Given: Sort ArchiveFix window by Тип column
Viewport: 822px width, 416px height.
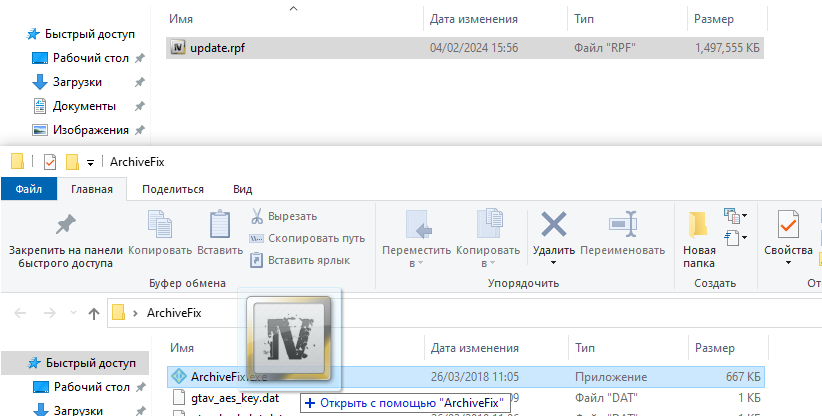Looking at the screenshot, I should pos(585,348).
